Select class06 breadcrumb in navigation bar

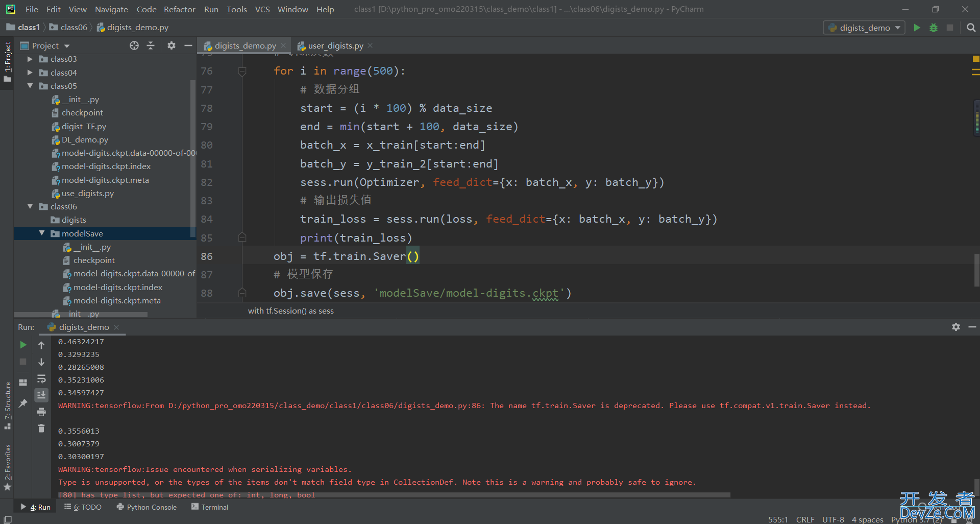click(68, 27)
